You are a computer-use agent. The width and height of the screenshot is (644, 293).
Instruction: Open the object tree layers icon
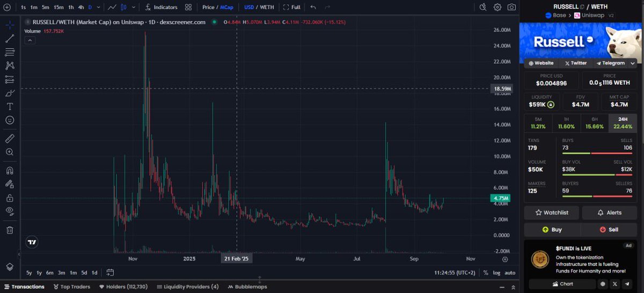click(x=10, y=267)
